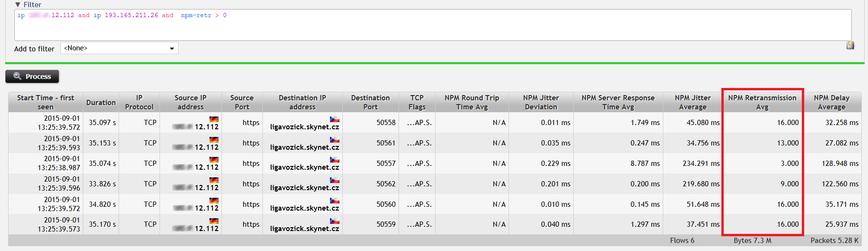Click the Start Time - first seen header
868x251 pixels.
tap(46, 102)
